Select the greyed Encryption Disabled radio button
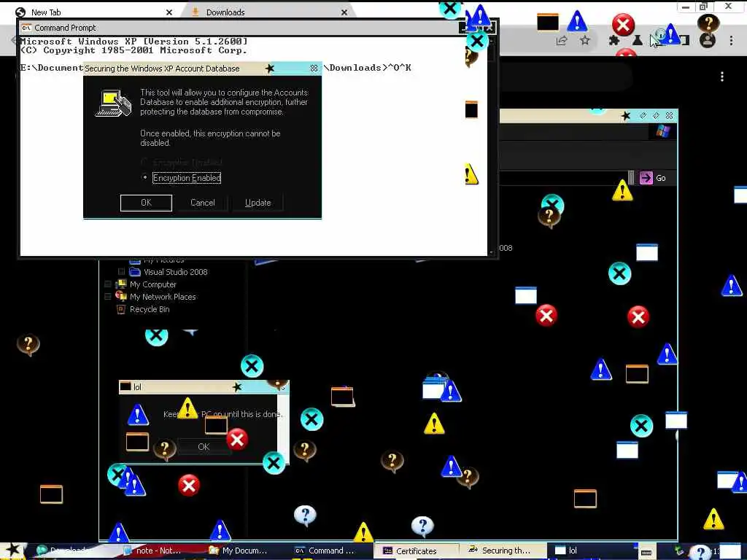 [145, 163]
